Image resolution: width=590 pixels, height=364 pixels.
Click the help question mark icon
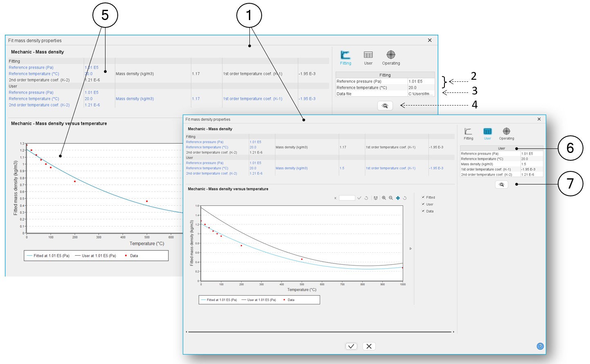click(x=540, y=346)
